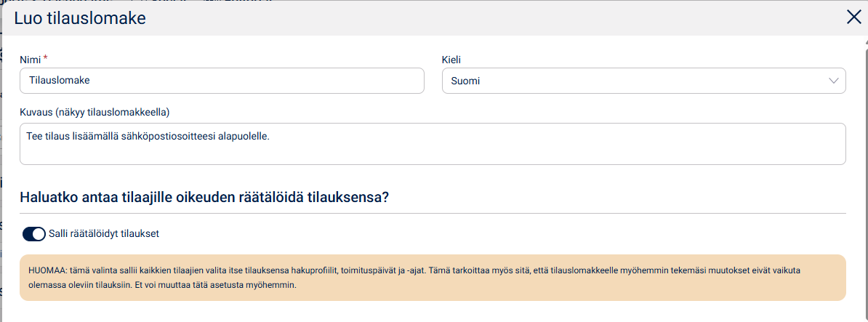Click the chevron arrow in Kieli field
868x322 pixels.
(x=834, y=81)
